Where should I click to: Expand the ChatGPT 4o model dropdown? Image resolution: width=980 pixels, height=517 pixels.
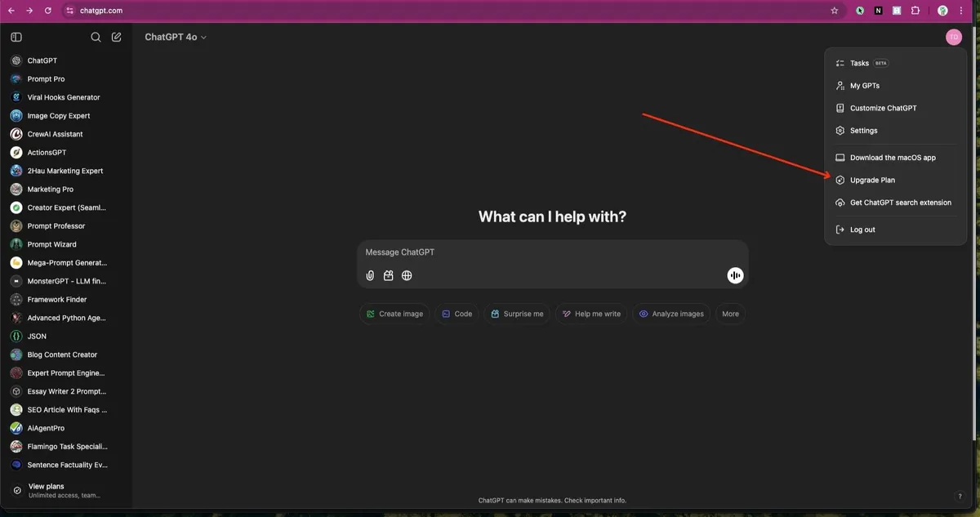click(x=176, y=37)
